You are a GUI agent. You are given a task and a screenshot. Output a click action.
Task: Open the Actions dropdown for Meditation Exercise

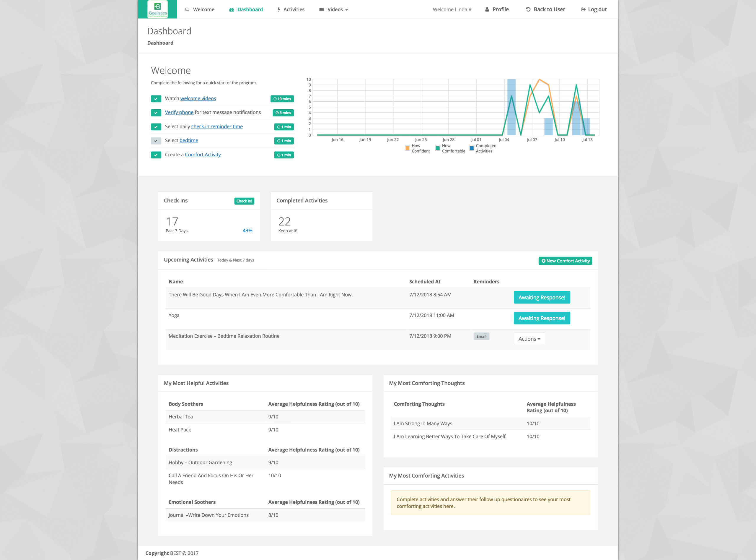tap(529, 339)
